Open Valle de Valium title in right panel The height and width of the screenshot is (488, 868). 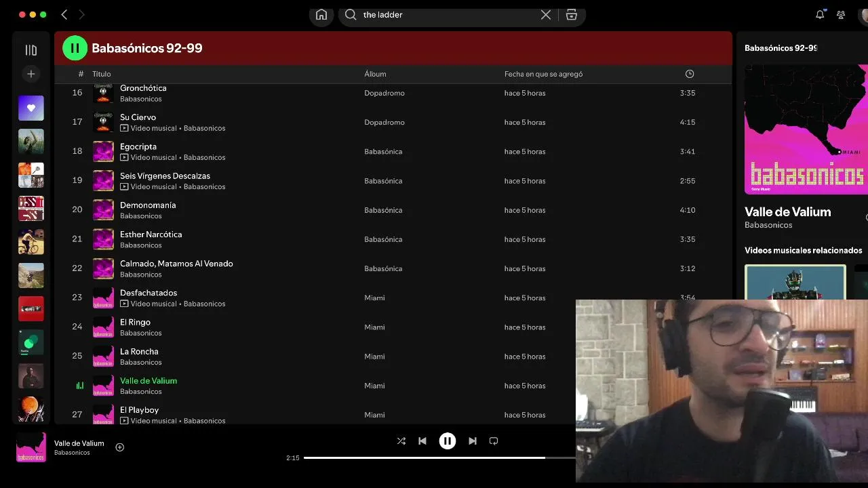pyautogui.click(x=787, y=211)
